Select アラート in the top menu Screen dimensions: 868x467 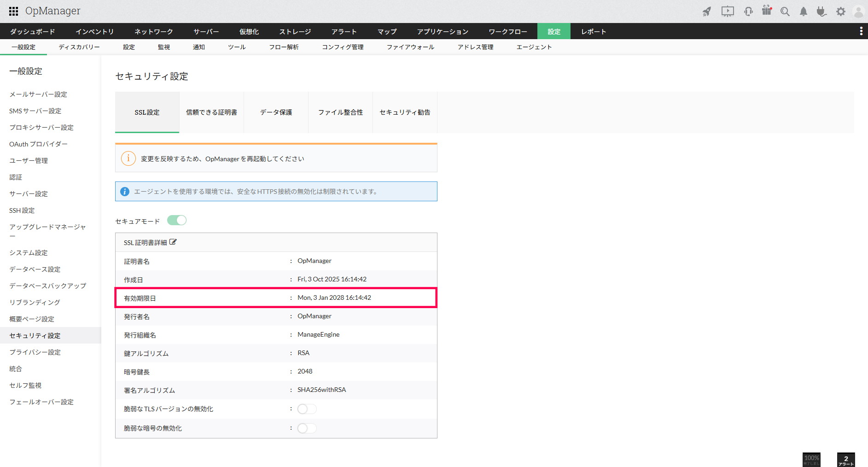(x=344, y=31)
